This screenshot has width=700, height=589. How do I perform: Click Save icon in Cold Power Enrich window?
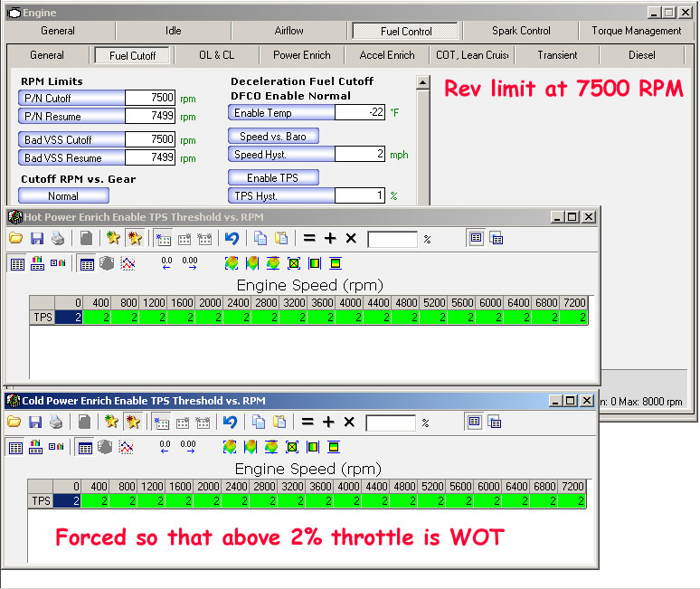click(x=36, y=423)
